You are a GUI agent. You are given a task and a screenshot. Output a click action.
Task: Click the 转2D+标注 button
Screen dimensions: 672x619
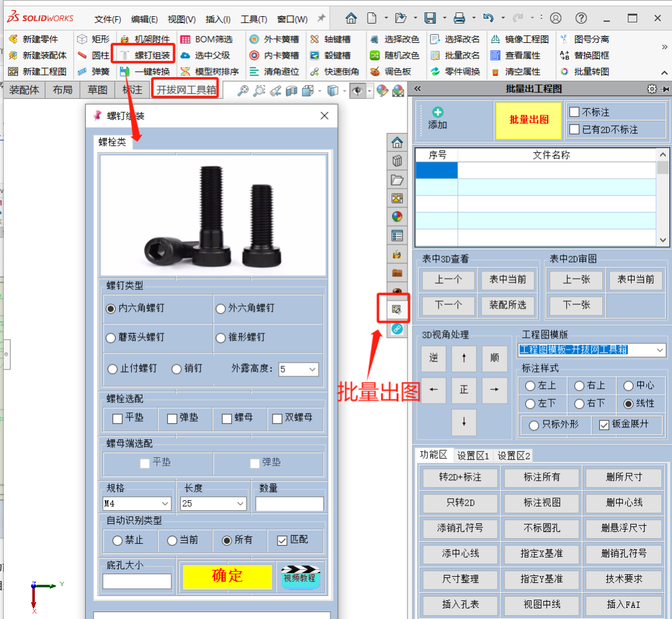click(x=460, y=477)
